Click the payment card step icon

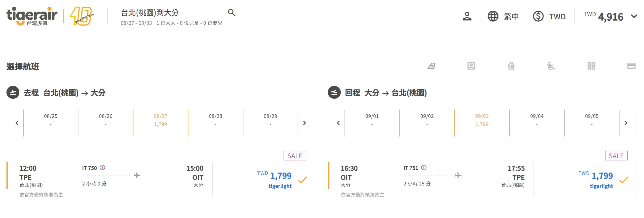pos(631,66)
